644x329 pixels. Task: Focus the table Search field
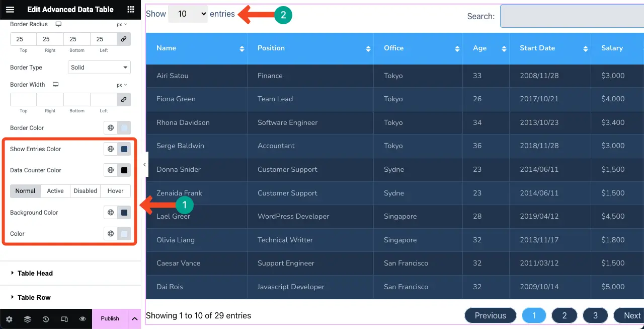pyautogui.click(x=572, y=16)
